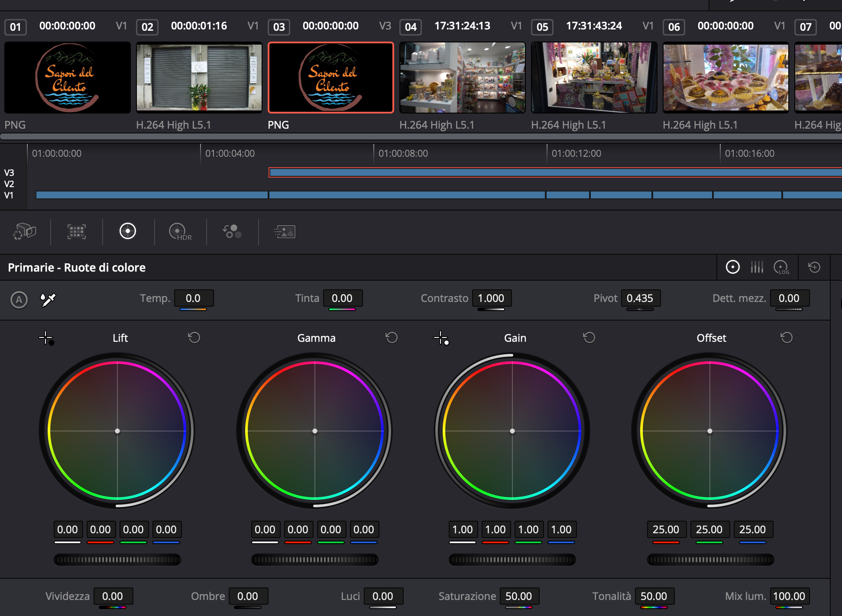Viewport: 842px width, 616px height.
Task: Click the Offset blue channel value 25.00
Action: tap(753, 529)
